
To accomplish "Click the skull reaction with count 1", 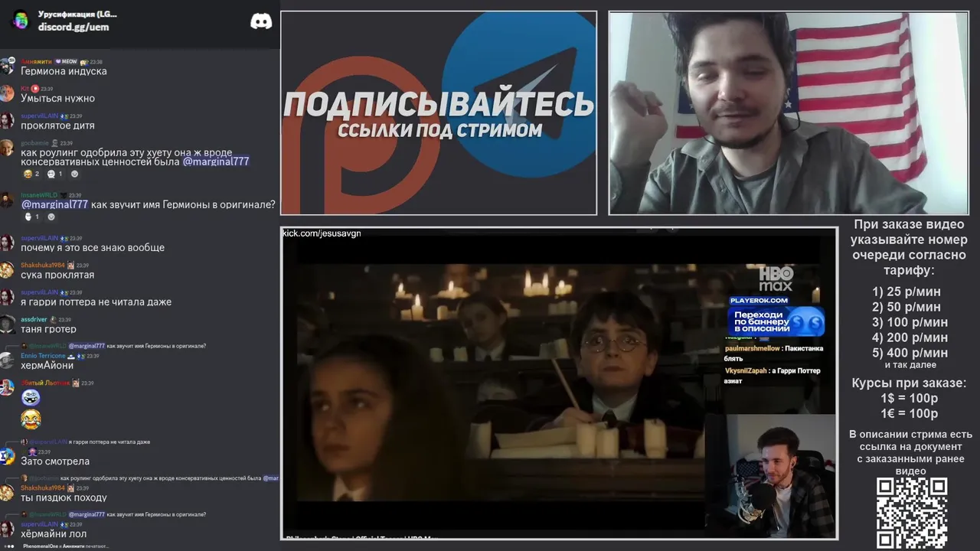I will 54,174.
